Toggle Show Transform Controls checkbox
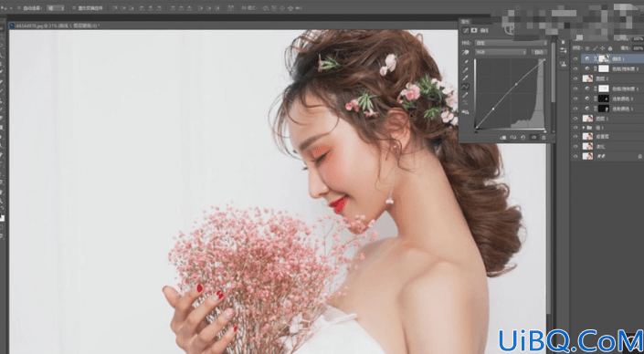Image resolution: width=644 pixels, height=354 pixels. point(74,8)
